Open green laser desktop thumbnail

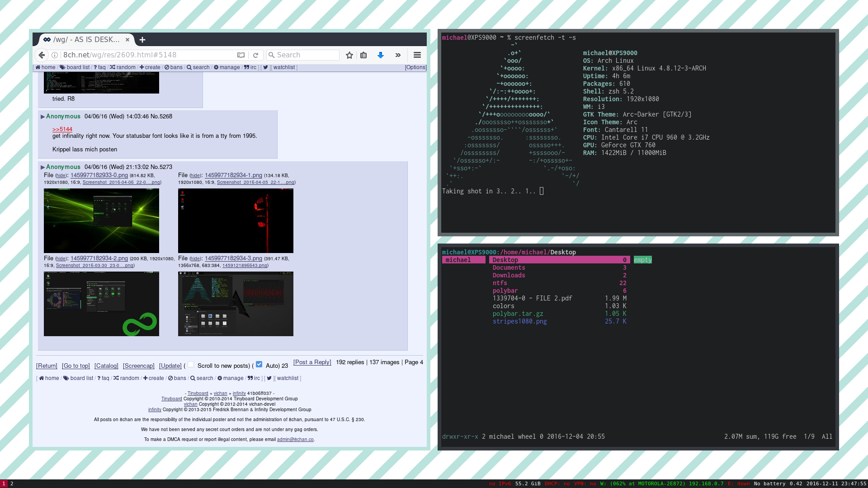101,221
